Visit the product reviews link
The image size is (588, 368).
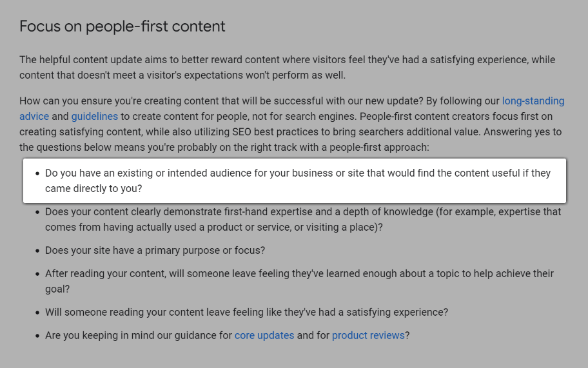[368, 335]
